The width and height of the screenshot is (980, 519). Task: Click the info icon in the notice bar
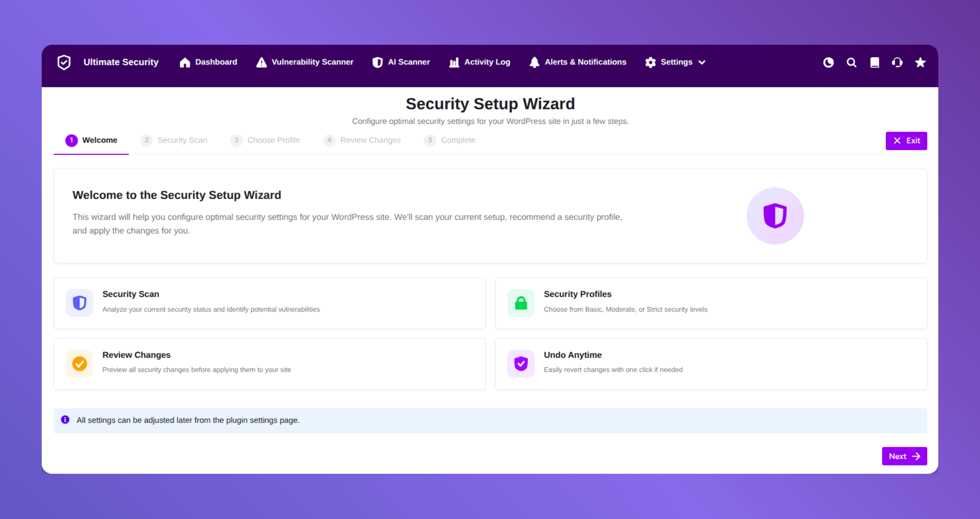(65, 419)
